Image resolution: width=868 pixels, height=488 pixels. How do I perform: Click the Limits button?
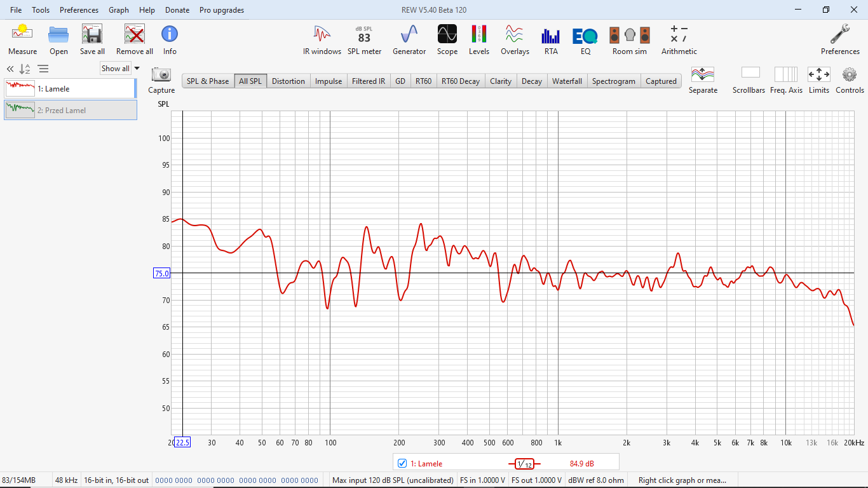(818, 80)
